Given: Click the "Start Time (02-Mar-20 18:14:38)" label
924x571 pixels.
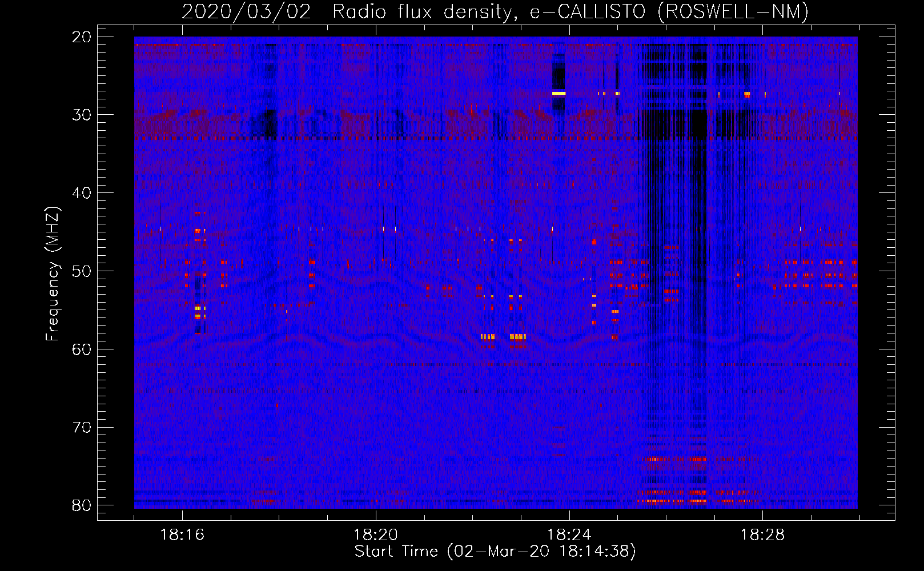Looking at the screenshot, I should 495,552.
